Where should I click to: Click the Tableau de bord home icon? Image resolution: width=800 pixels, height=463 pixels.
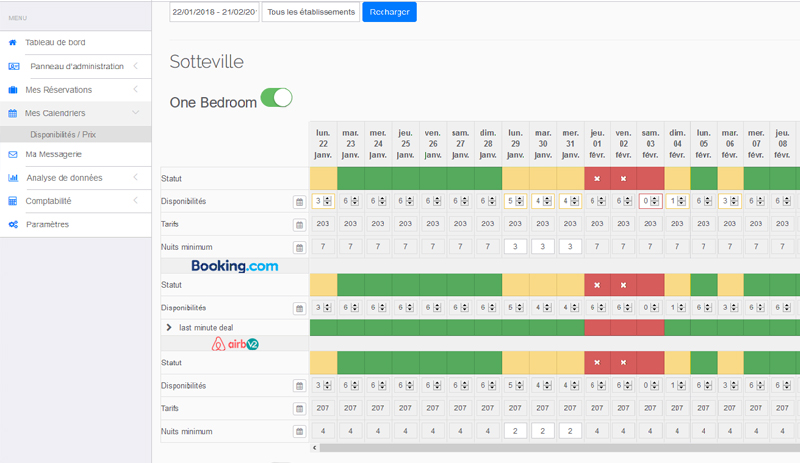pos(13,43)
